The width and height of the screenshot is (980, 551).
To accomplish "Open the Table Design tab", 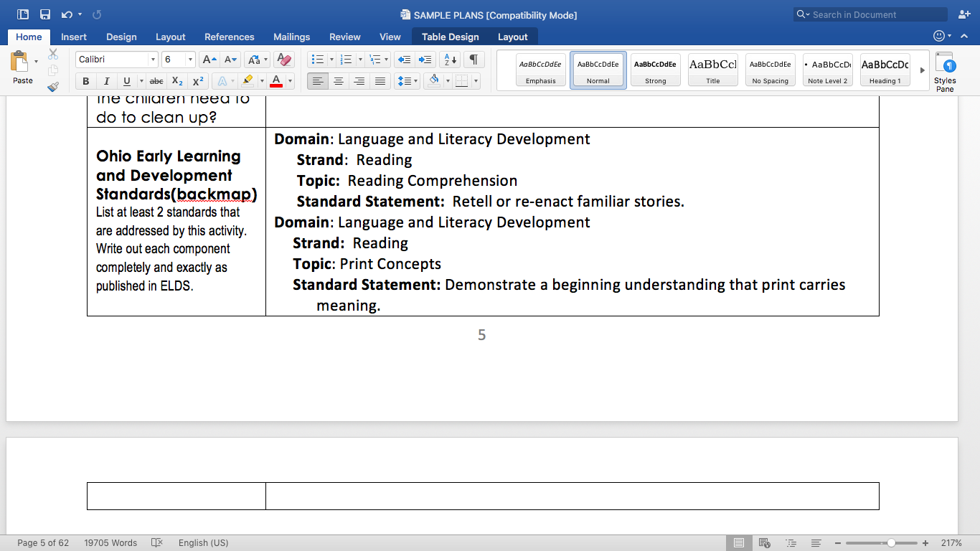I will point(450,37).
